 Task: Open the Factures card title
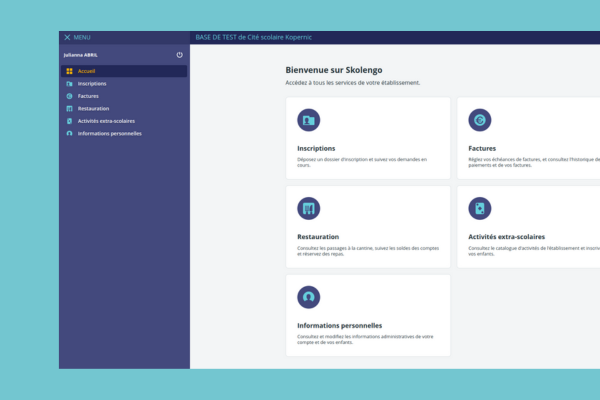point(482,149)
